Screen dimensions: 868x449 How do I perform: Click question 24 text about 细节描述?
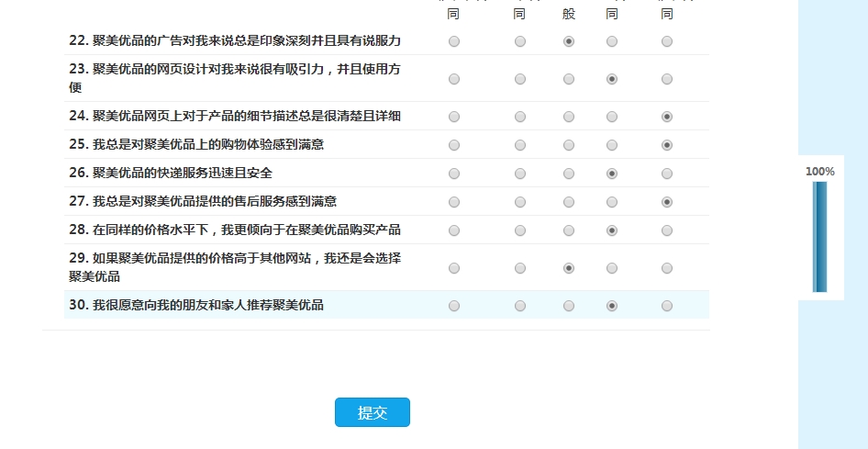tap(235, 117)
